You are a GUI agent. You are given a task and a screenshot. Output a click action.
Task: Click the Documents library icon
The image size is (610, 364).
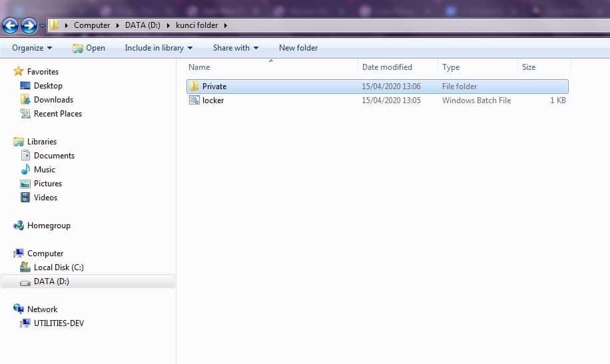coord(25,155)
